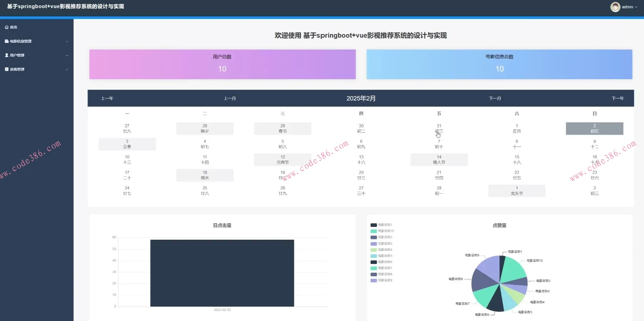Click the 2025-02-02 axis label

[222, 310]
